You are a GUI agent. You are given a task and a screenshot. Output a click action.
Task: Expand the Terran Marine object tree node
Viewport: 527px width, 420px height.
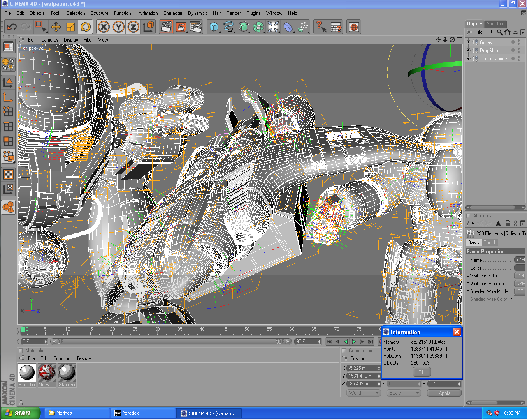tap(468, 59)
